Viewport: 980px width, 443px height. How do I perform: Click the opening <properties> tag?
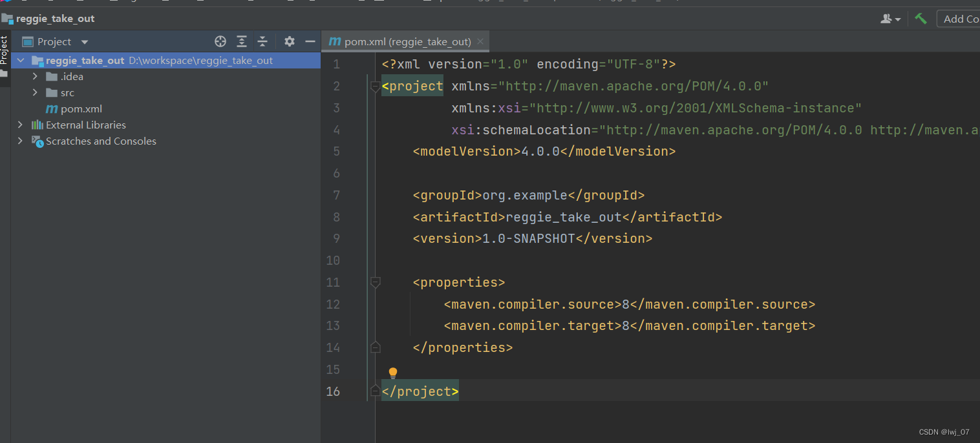[x=459, y=282]
